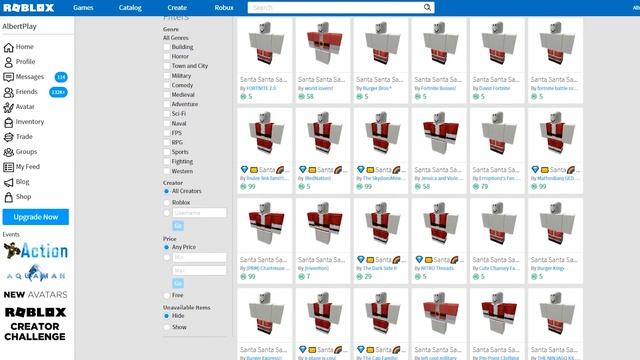Open the Catalog menu in the header
The height and width of the screenshot is (360, 640).
tap(130, 8)
